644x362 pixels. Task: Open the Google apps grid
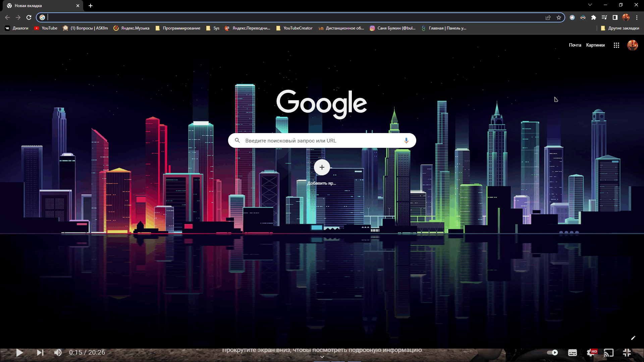point(616,45)
